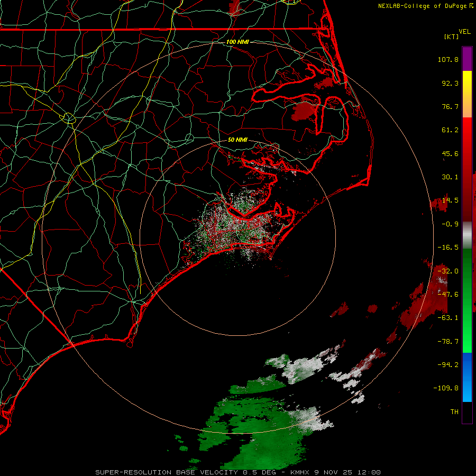Image resolution: width=476 pixels, height=476 pixels.
Task: Select the -78.7 scale value
Action: pos(448,342)
